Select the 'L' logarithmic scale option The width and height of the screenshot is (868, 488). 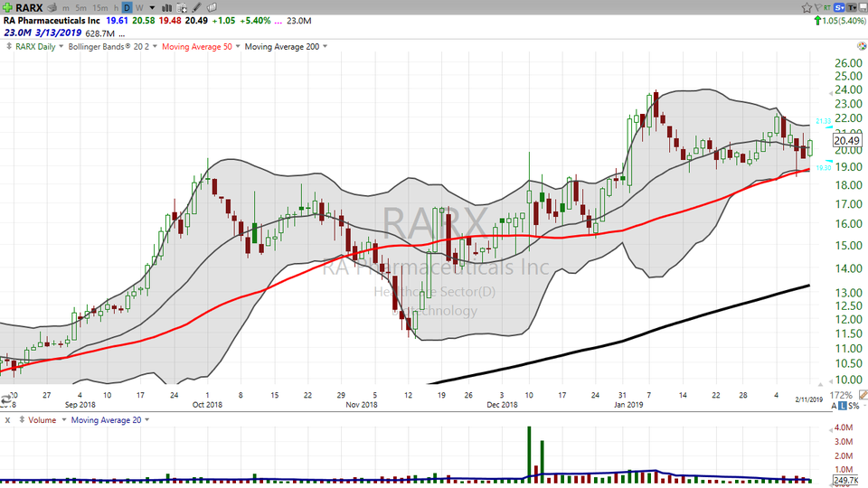(x=842, y=406)
